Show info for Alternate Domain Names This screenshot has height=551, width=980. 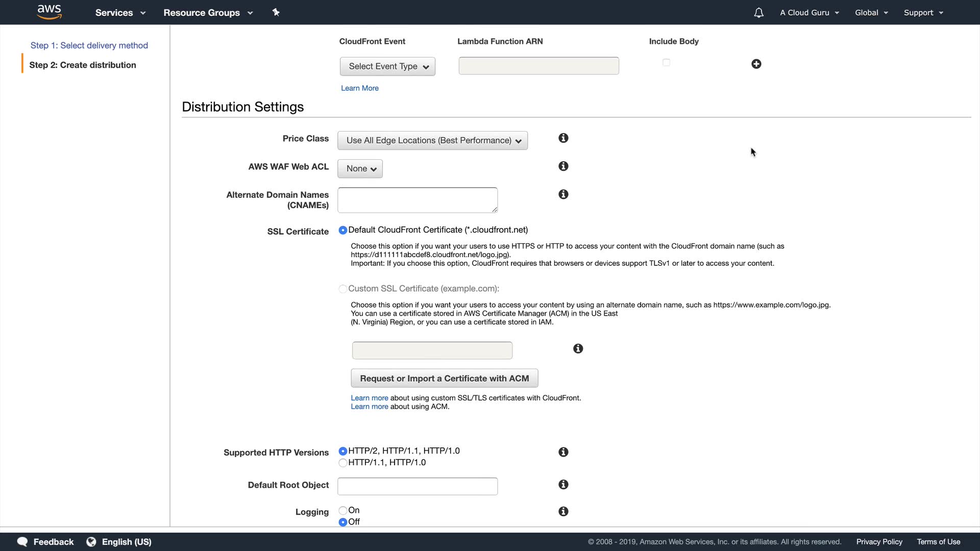[563, 194]
